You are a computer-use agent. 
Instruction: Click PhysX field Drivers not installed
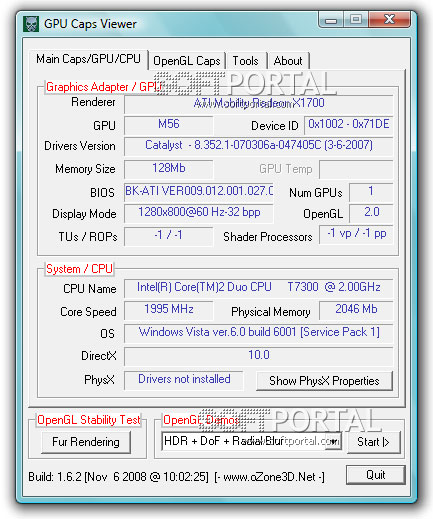tap(184, 380)
